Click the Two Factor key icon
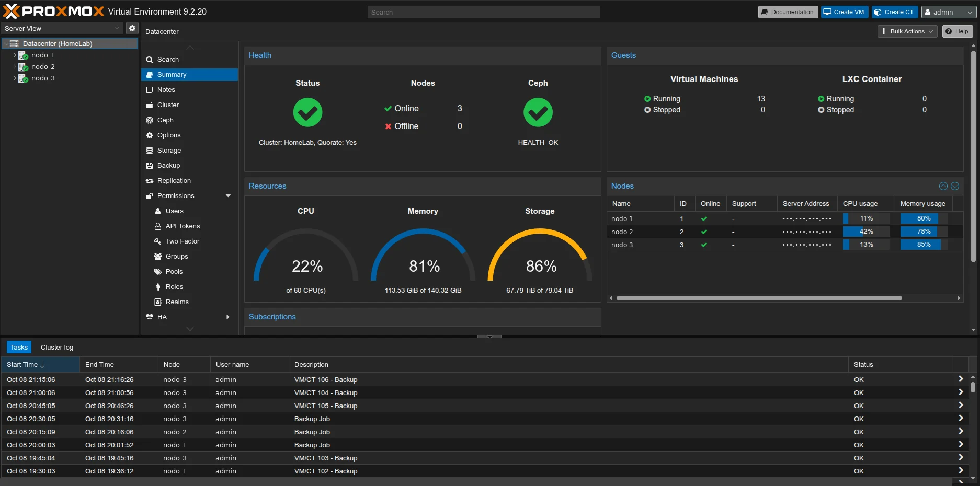 [x=157, y=241]
